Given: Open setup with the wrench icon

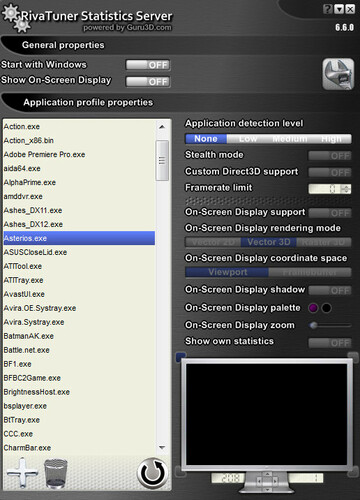Looking at the screenshot, I should [338, 74].
